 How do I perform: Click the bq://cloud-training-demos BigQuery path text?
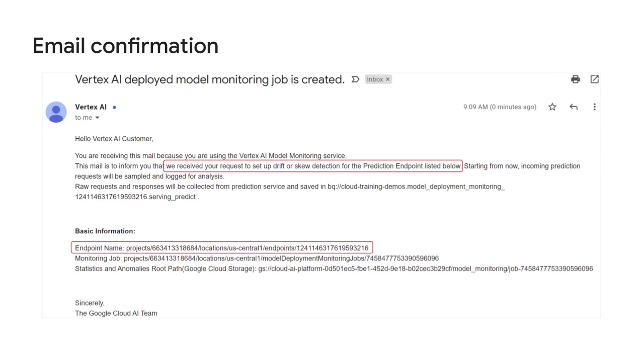pos(416,187)
